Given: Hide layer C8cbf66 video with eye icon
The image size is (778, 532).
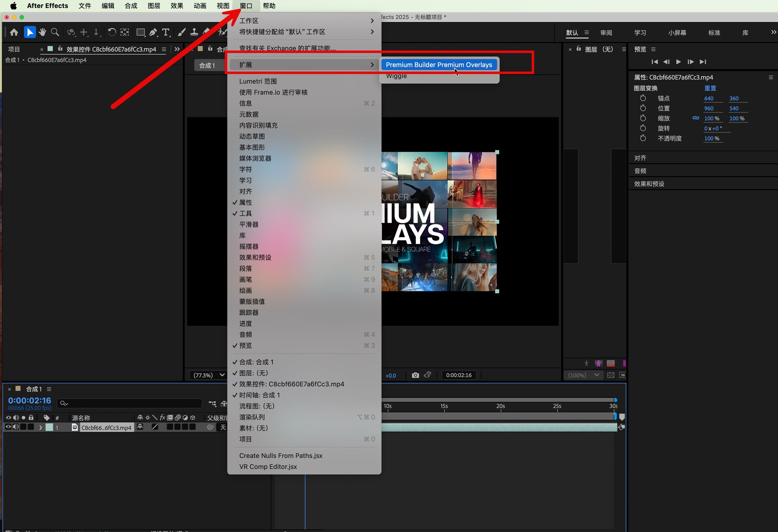Looking at the screenshot, I should click(8, 427).
